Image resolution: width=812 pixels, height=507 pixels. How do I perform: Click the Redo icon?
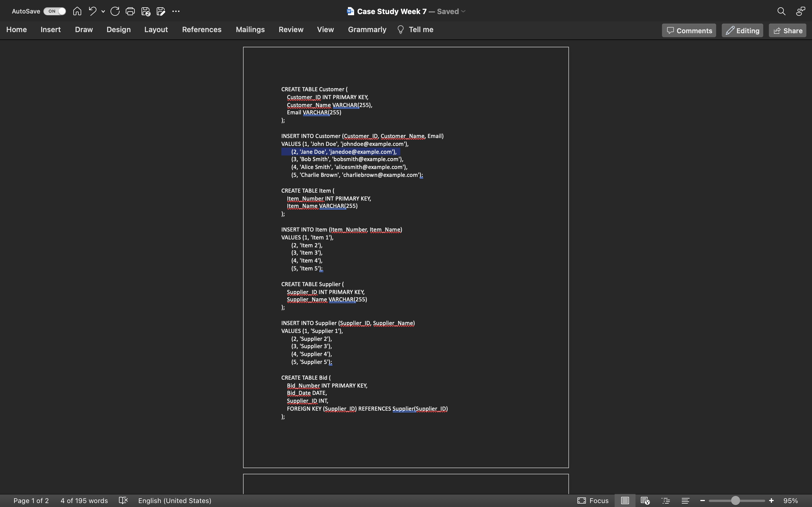(115, 11)
